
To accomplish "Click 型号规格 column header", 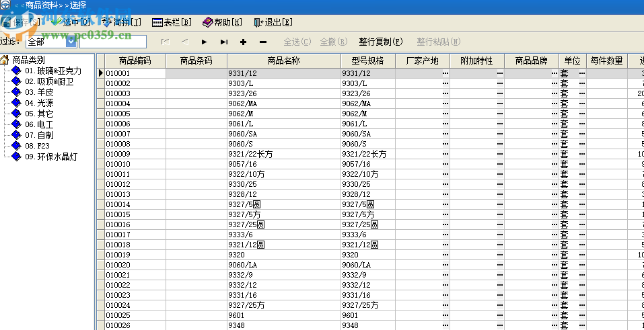I will pyautogui.click(x=368, y=60).
